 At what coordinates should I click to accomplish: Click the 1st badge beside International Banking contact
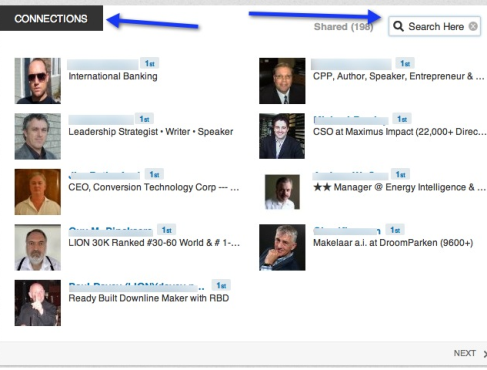click(x=149, y=63)
